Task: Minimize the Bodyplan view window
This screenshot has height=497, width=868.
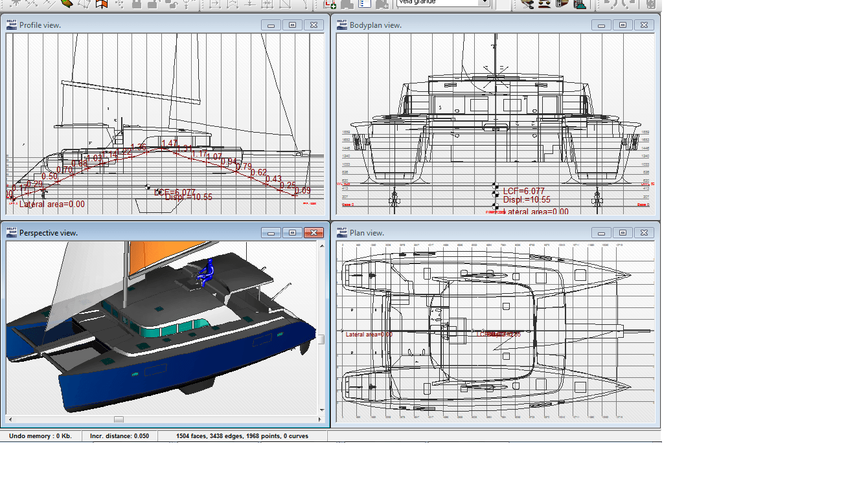Action: (600, 25)
